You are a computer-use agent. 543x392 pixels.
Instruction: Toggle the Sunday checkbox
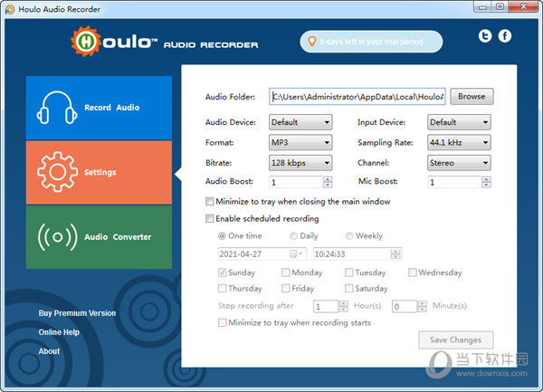222,272
